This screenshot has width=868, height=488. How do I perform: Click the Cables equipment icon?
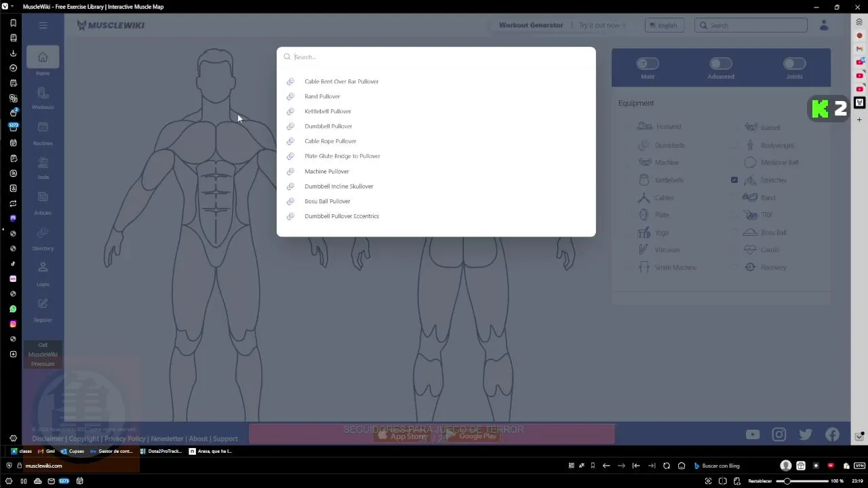pos(644,197)
